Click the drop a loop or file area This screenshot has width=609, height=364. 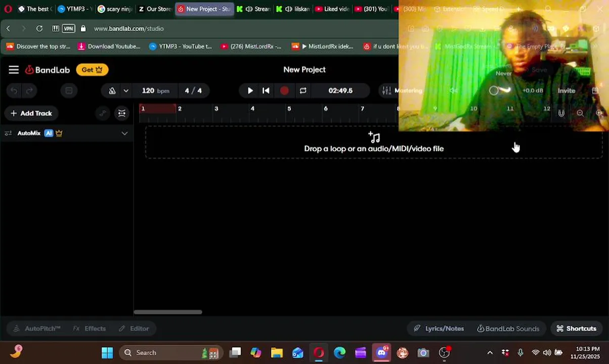(374, 143)
